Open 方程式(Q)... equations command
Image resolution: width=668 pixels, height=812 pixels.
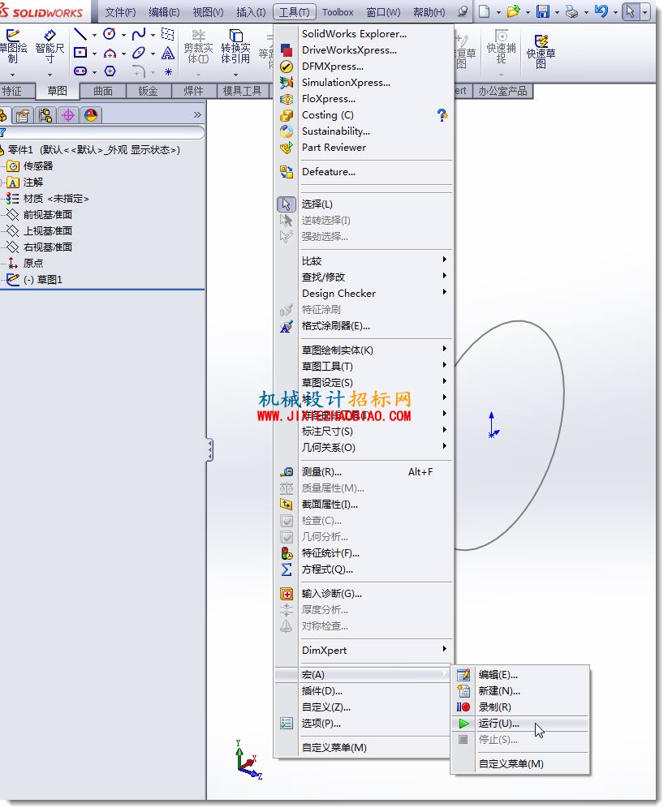coord(364,569)
